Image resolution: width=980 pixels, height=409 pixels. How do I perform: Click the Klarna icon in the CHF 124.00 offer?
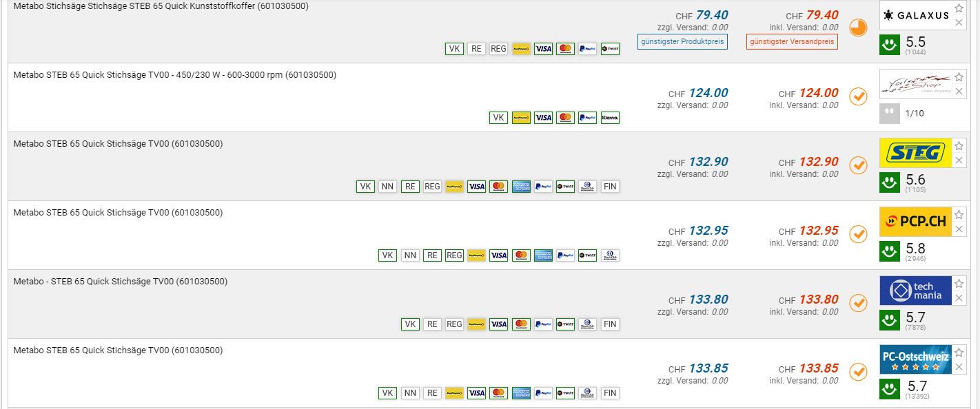[610, 118]
